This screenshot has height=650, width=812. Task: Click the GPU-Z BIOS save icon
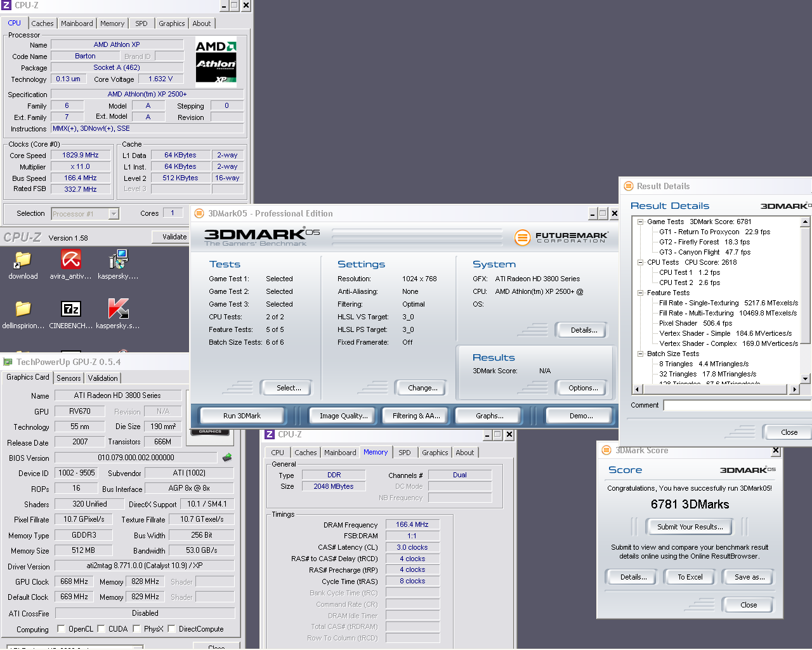coord(227,457)
